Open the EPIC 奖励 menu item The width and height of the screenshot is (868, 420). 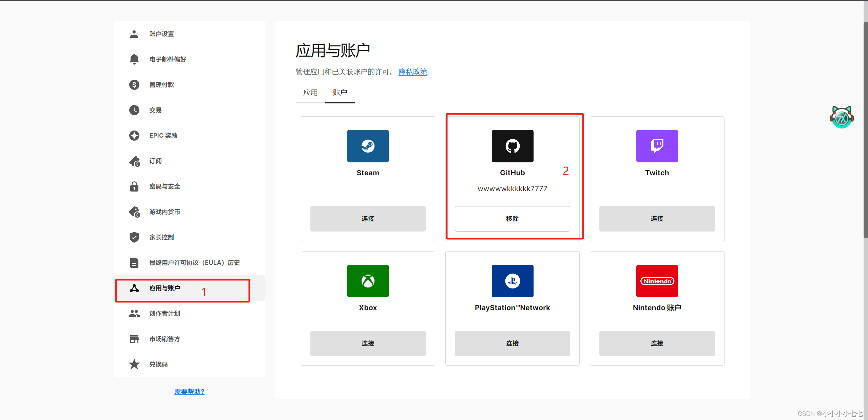coord(190,136)
